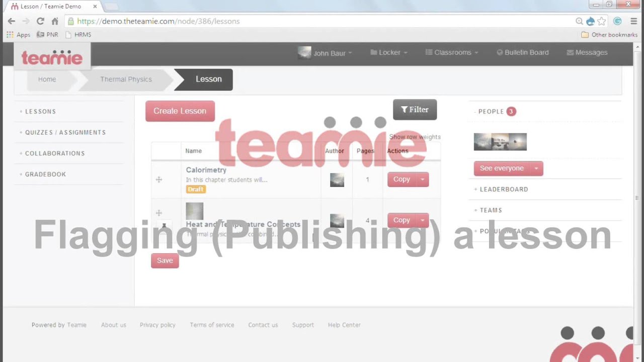Image resolution: width=644 pixels, height=362 pixels.
Task: Open the Apps shortcut in bookmarks bar
Action: pos(19,35)
